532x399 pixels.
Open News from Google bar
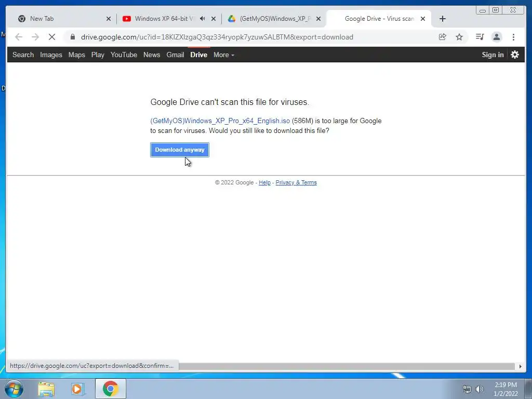click(x=152, y=55)
